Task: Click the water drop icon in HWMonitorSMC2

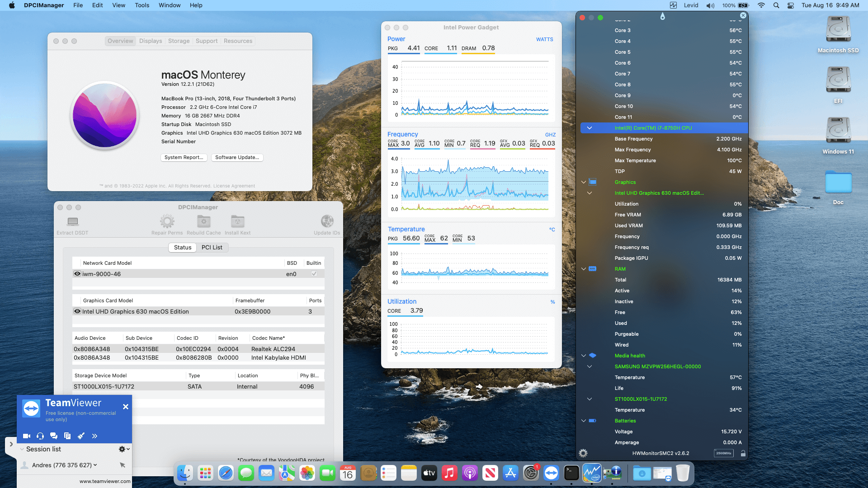Action: [x=662, y=16]
